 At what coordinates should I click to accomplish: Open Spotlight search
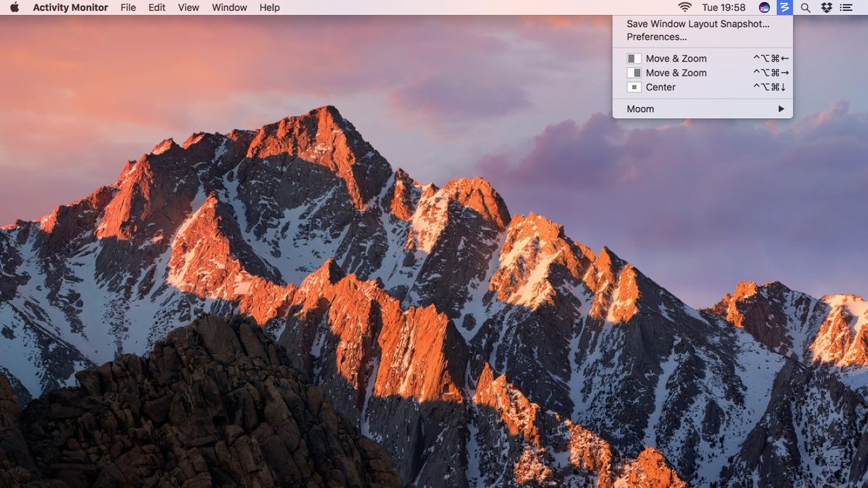[804, 7]
